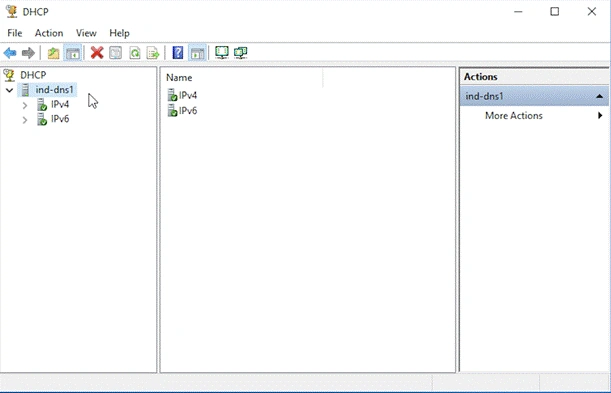Close the DHCP window

point(592,12)
